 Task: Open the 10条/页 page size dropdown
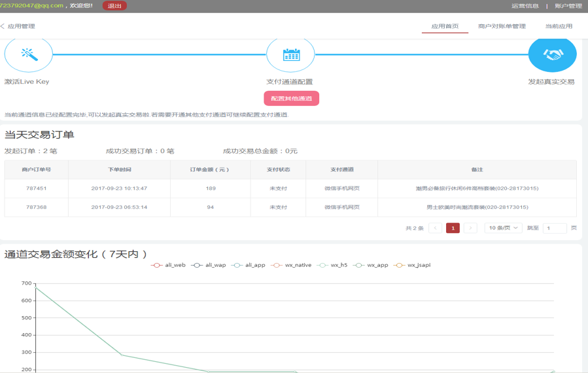(503, 228)
